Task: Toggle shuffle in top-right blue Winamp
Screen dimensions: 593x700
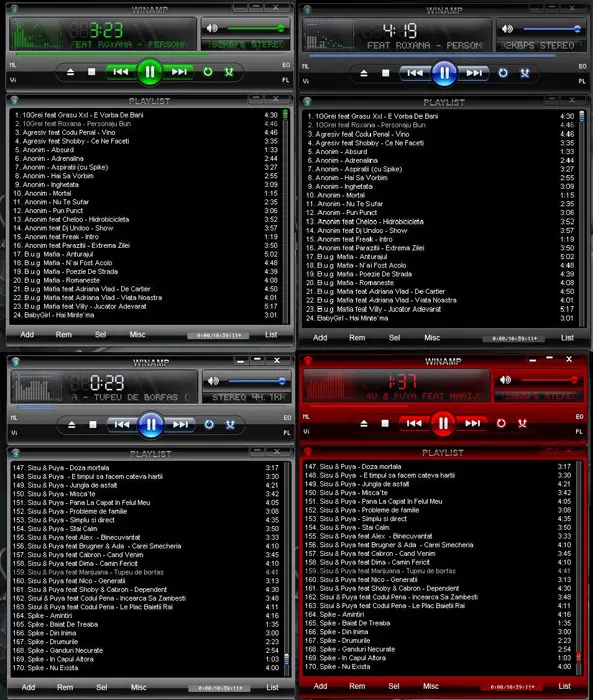Action: [x=525, y=73]
